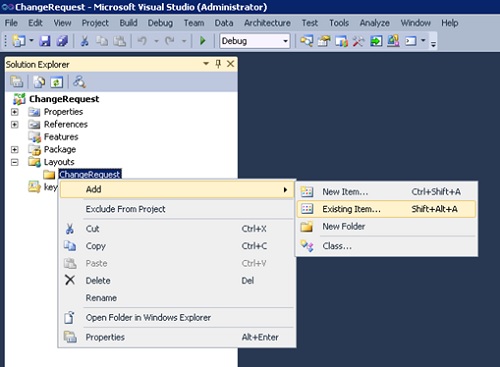Choose Open Folder in Windows Explorer
This screenshot has width=500, height=367.
point(177,317)
